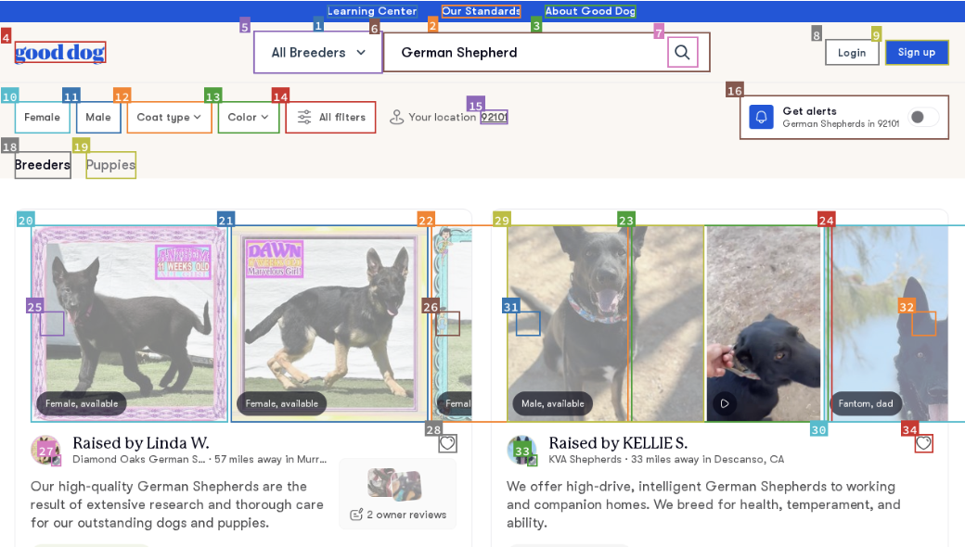Viewport: 965px width, 560px height.
Task: Open the All filters panel
Action: click(x=329, y=117)
